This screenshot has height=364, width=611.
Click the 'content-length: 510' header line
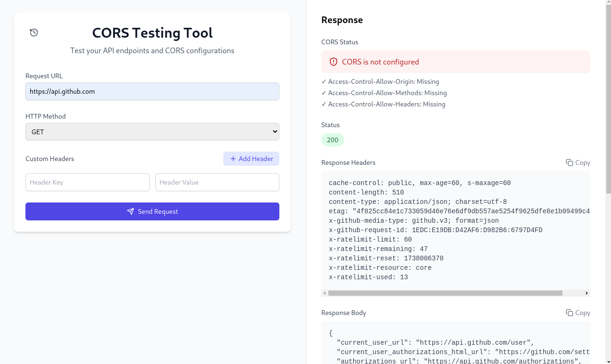[x=367, y=192]
